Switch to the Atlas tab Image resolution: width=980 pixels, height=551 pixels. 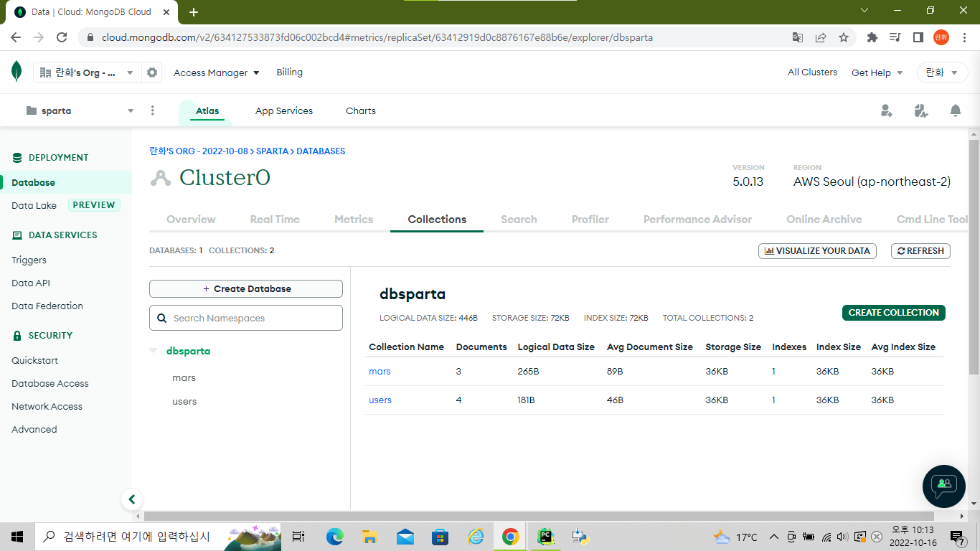click(207, 111)
